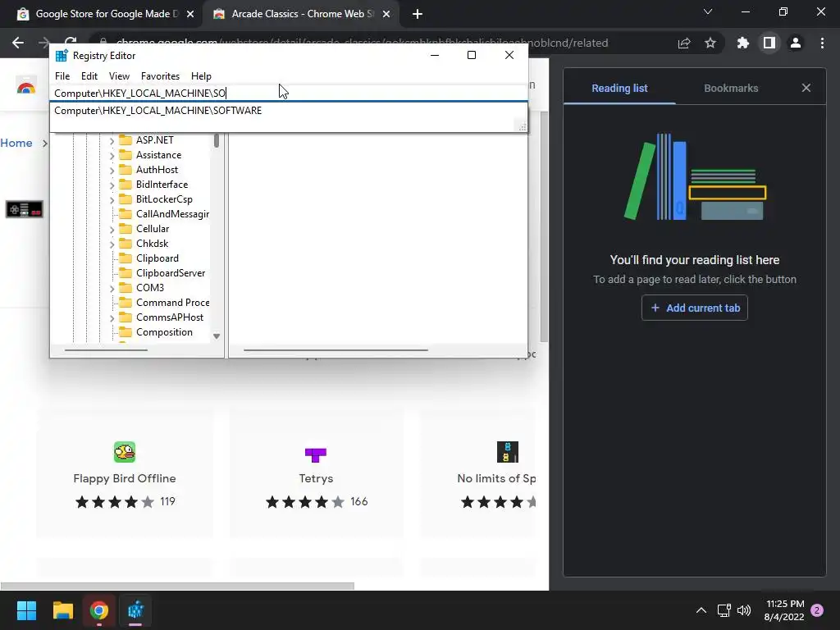Click the Tetrys purple block icon
Viewport: 840px width, 630px height.
316,454
